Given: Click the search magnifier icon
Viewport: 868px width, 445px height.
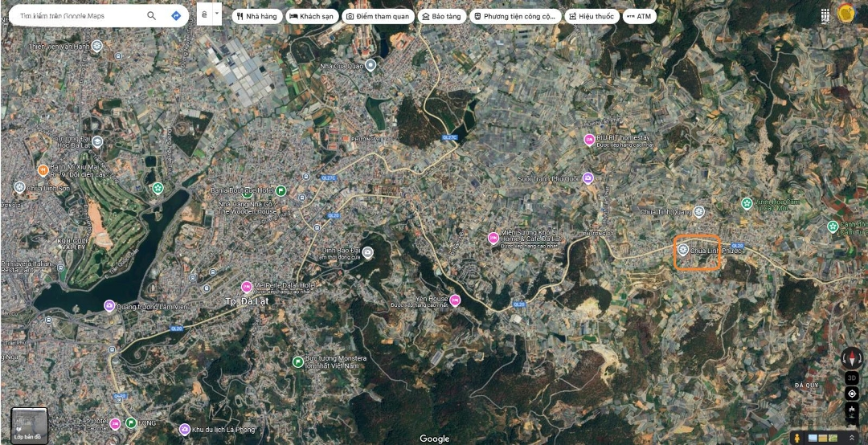Looking at the screenshot, I should point(152,16).
